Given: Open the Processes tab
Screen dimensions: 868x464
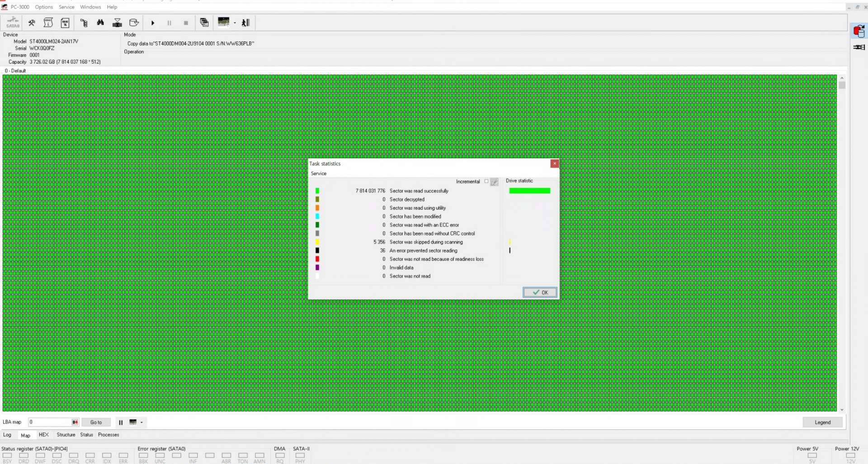Looking at the screenshot, I should [108, 435].
